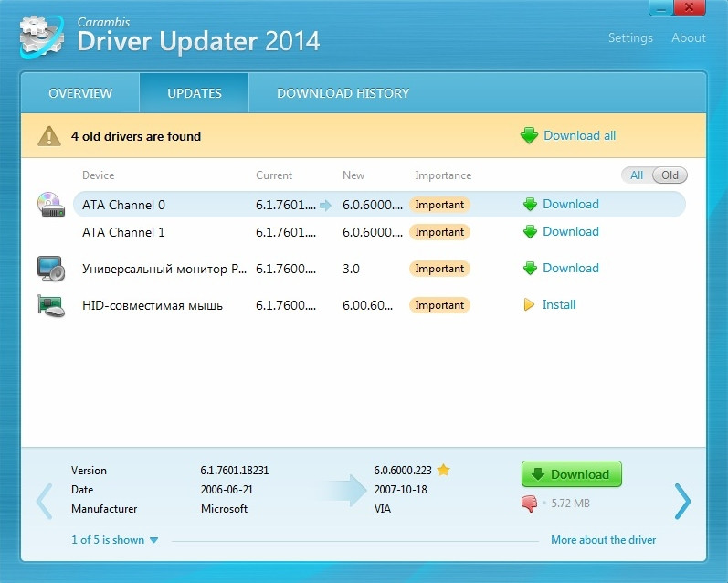The image size is (728, 583).
Task: Click the manufacturer VIA value
Action: coord(382,509)
